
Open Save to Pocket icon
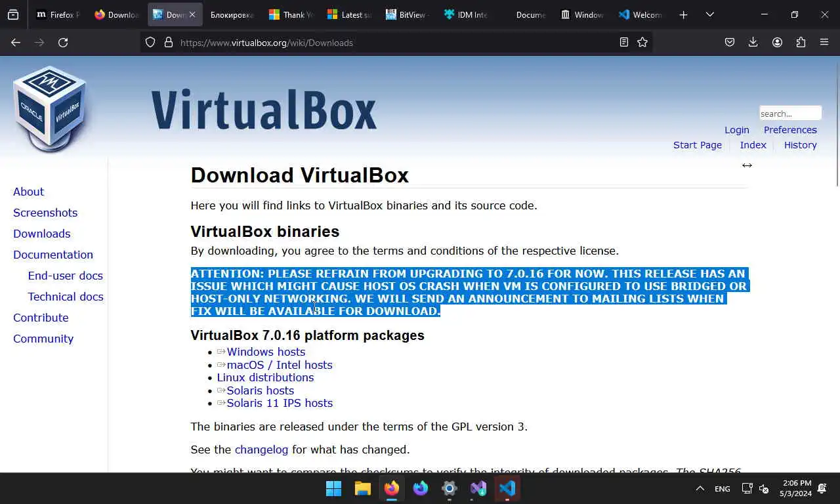point(730,42)
